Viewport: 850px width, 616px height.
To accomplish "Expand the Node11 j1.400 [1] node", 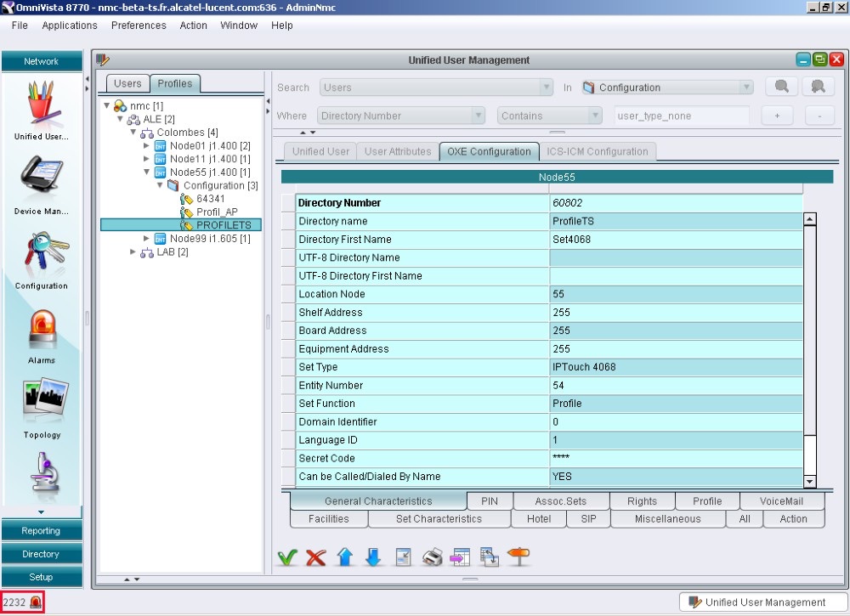I will [146, 159].
